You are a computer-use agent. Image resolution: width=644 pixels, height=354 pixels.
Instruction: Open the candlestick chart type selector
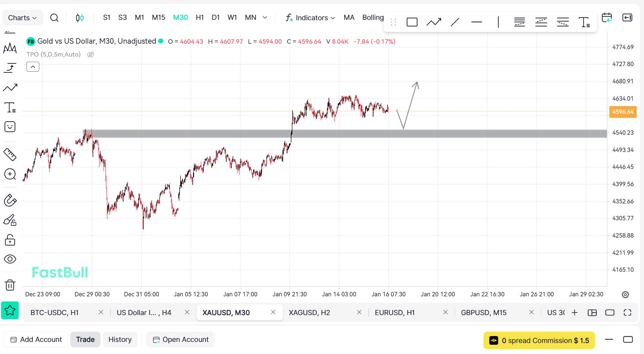pyautogui.click(x=80, y=18)
